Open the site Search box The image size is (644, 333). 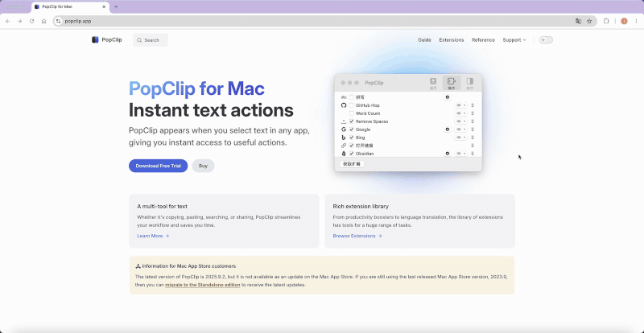[151, 40]
